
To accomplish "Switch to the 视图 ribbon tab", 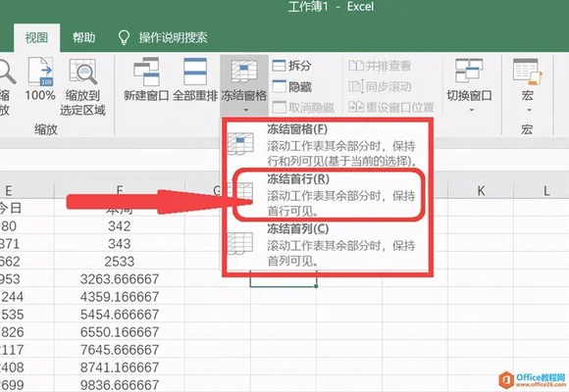I will click(36, 37).
